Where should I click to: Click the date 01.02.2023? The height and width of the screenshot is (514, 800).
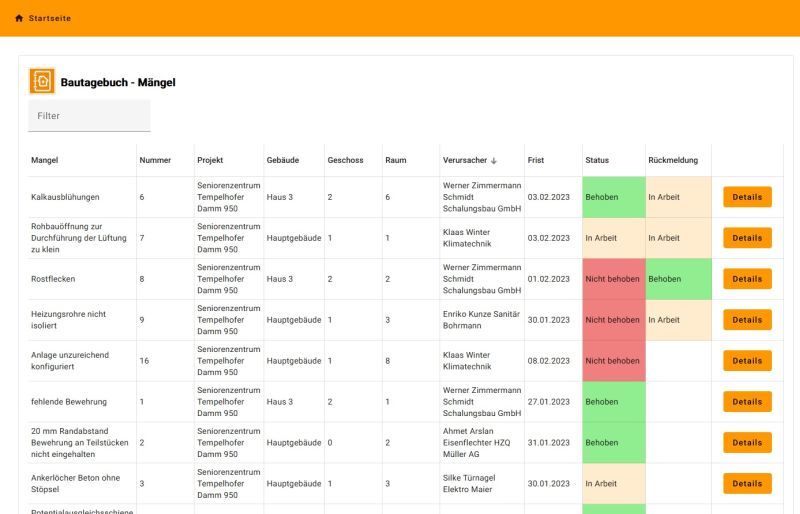click(x=548, y=279)
